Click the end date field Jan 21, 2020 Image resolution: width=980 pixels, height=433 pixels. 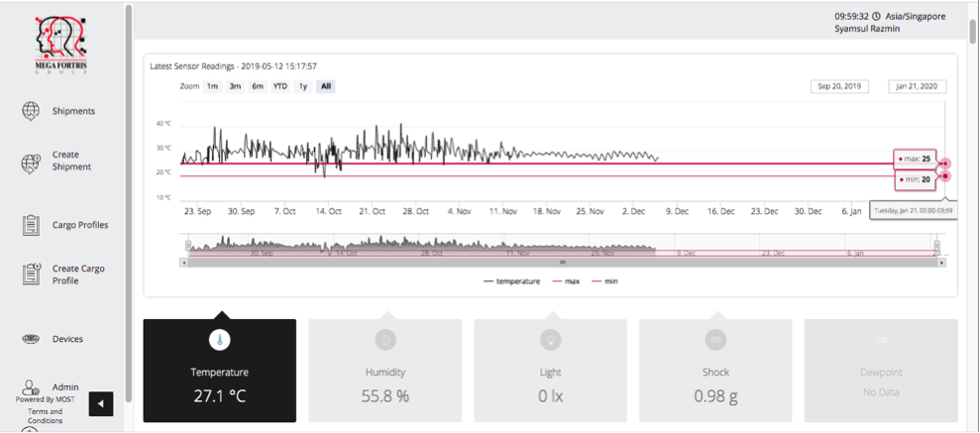(917, 86)
